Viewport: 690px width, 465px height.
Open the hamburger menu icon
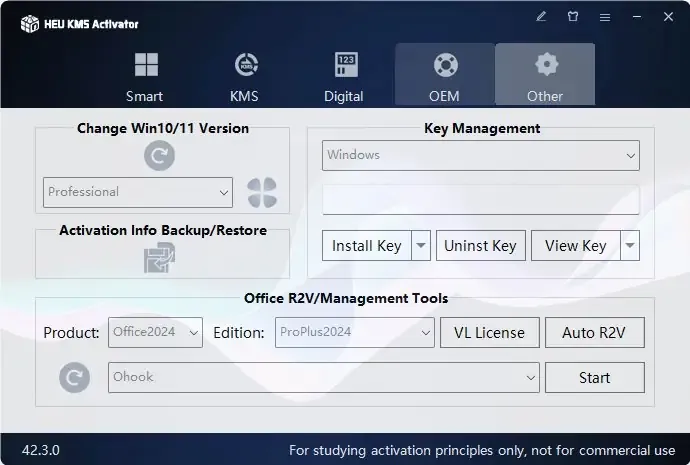tap(605, 17)
